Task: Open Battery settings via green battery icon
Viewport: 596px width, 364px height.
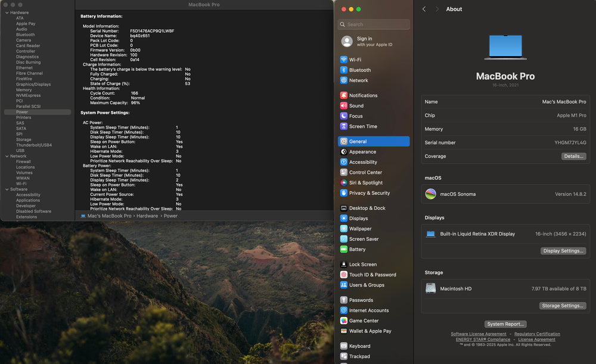Action: coord(344,250)
